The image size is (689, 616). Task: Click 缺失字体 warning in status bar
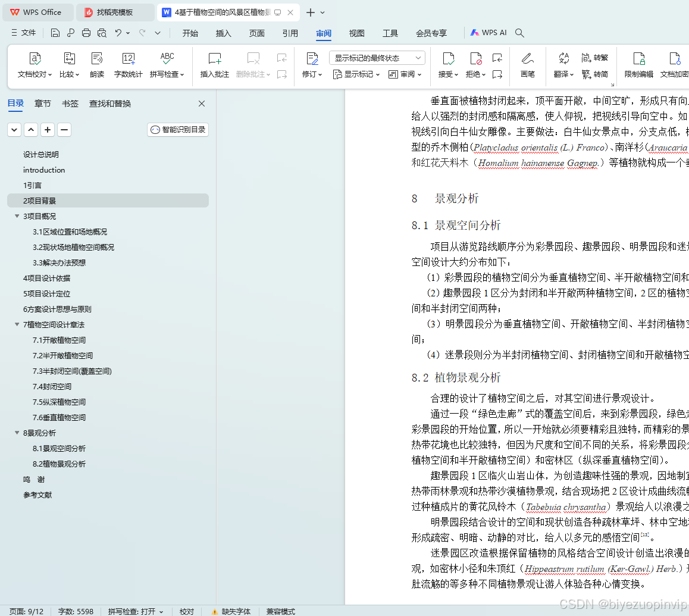pyautogui.click(x=231, y=612)
